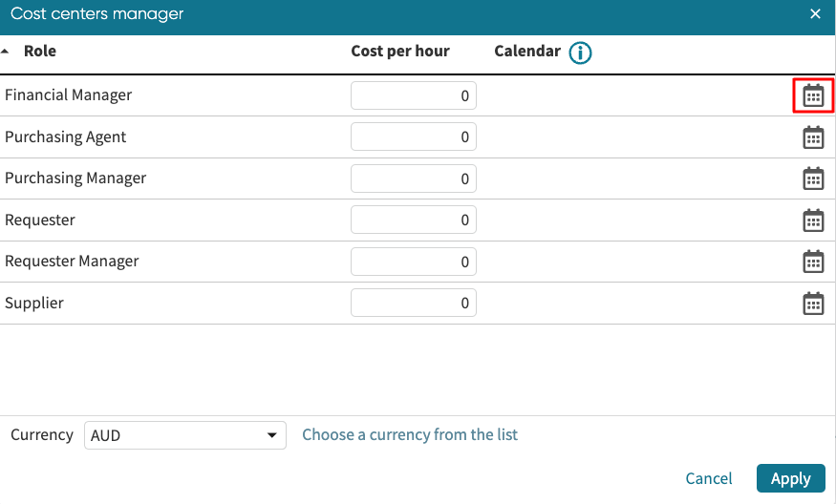Click Requester cost per hour field
The height and width of the screenshot is (504, 836).
point(413,220)
